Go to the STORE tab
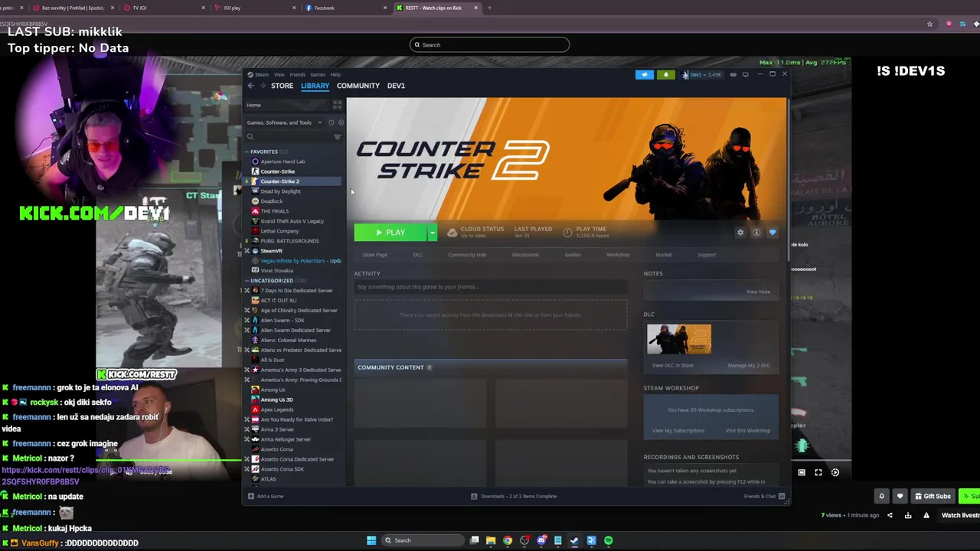This screenshot has height=551, width=980. [x=282, y=86]
